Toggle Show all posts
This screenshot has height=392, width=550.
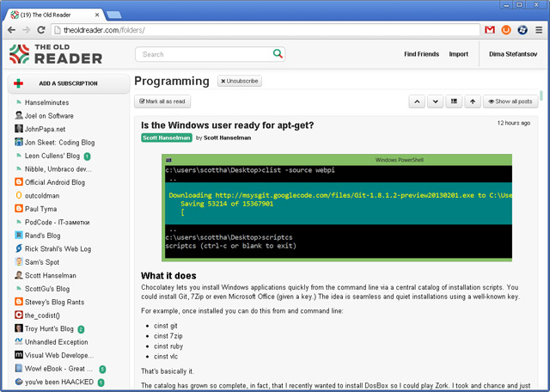510,101
